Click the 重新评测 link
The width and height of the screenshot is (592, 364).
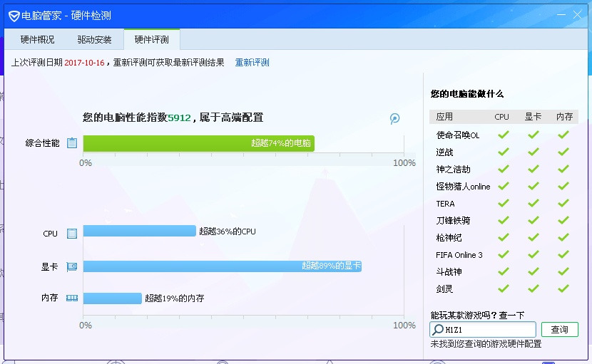tap(252, 63)
